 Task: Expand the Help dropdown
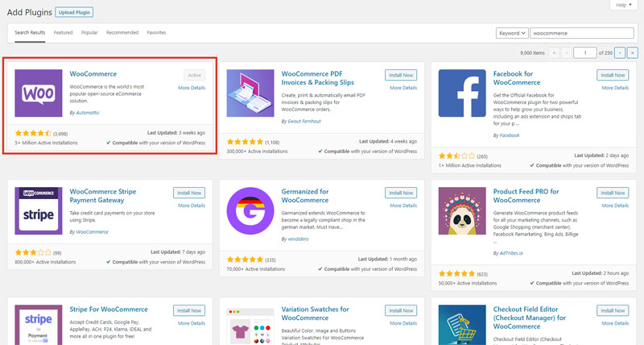(x=621, y=5)
